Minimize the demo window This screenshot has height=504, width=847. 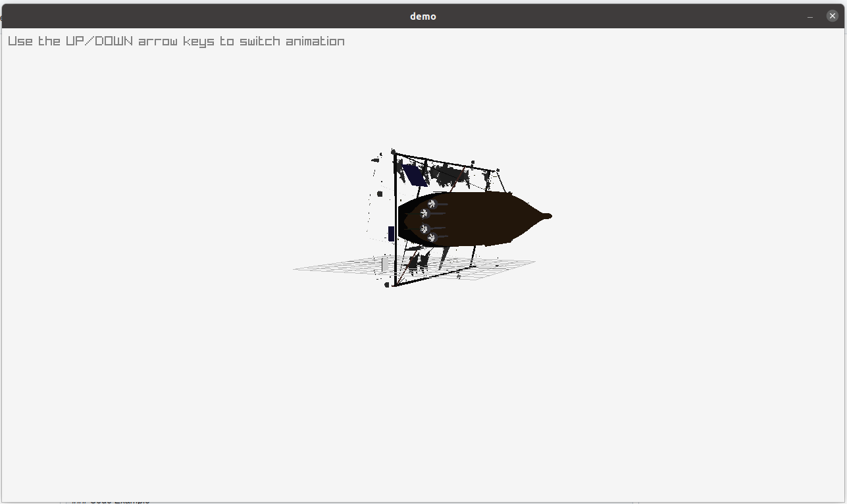[809, 16]
